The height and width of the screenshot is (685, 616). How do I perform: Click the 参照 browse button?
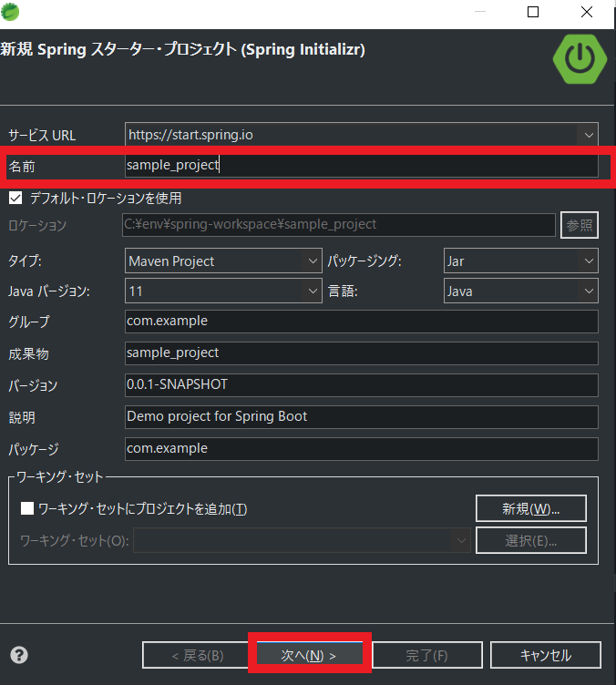(x=580, y=225)
